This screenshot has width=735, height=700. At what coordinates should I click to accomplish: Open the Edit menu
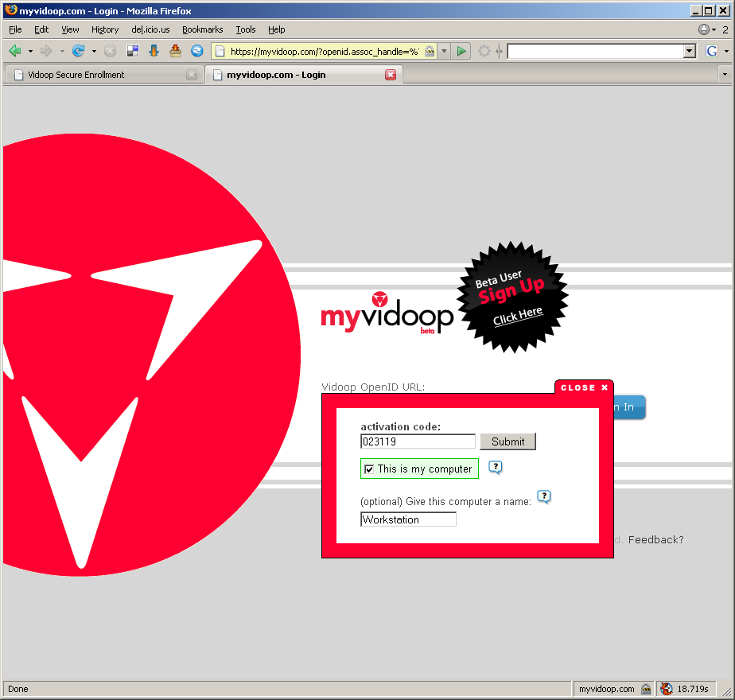(41, 29)
